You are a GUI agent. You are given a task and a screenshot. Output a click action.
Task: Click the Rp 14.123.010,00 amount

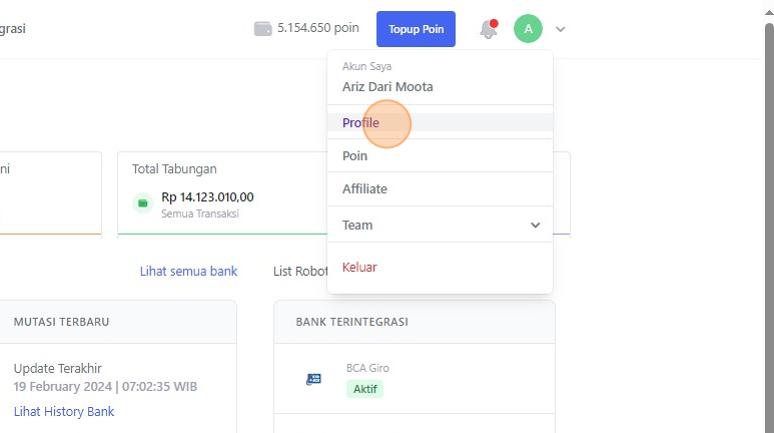coord(207,197)
